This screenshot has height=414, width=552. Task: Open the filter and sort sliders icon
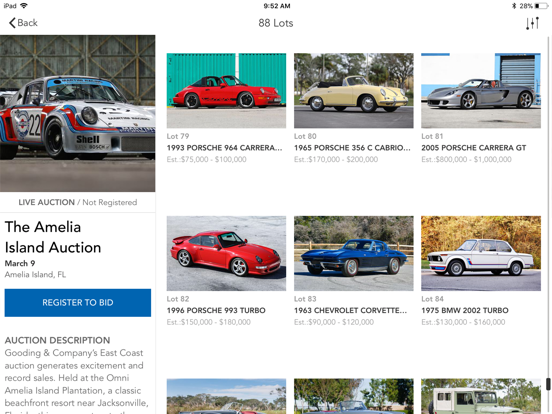(x=532, y=23)
